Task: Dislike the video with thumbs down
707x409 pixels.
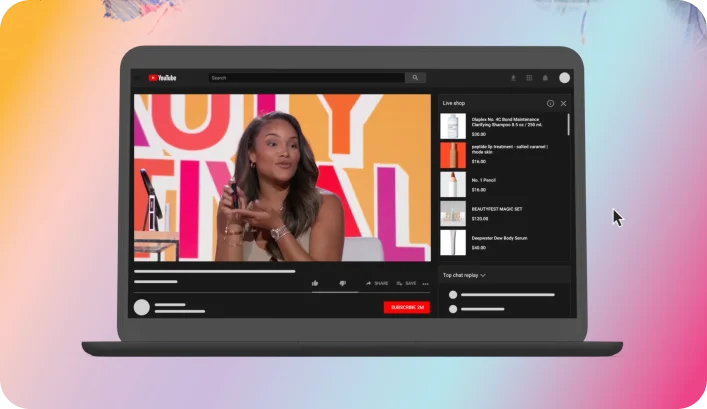Action: pyautogui.click(x=342, y=283)
